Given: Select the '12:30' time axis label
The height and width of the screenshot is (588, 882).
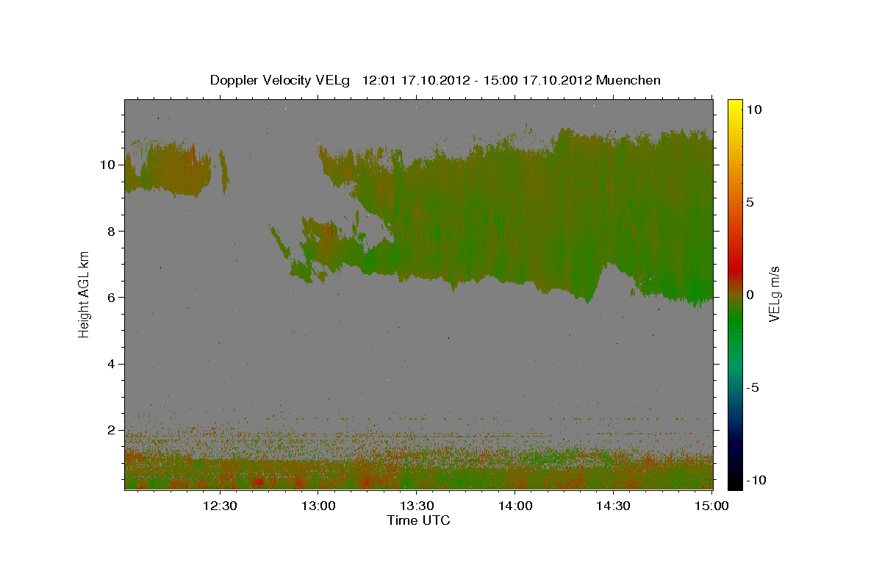Looking at the screenshot, I should click(x=220, y=506).
